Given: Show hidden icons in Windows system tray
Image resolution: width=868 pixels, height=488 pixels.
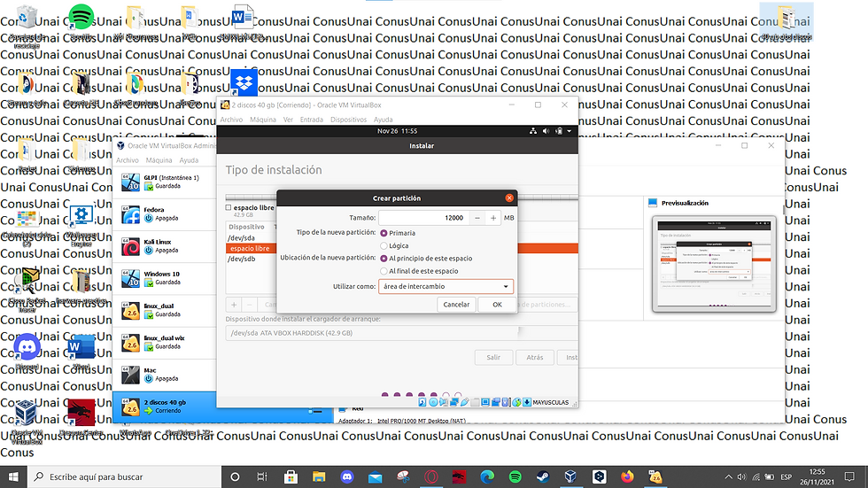Looking at the screenshot, I should coord(728,477).
